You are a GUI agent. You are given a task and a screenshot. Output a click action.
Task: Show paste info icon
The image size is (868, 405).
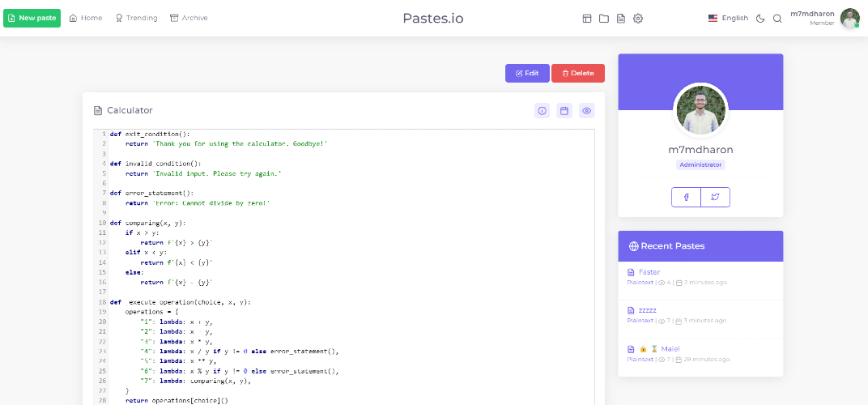pos(542,111)
